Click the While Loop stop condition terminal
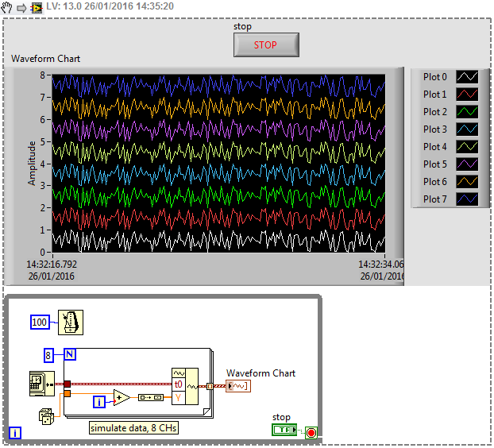The width and height of the screenshot is (494, 448). [x=311, y=433]
